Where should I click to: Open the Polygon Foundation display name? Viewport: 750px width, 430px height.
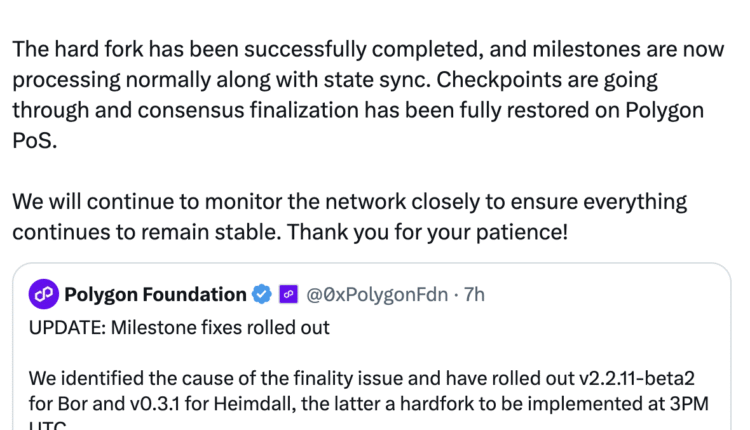[155, 295]
